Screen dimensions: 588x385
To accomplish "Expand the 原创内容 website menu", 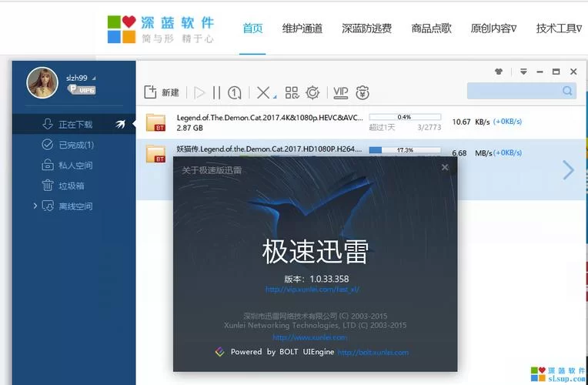I will pyautogui.click(x=493, y=28).
